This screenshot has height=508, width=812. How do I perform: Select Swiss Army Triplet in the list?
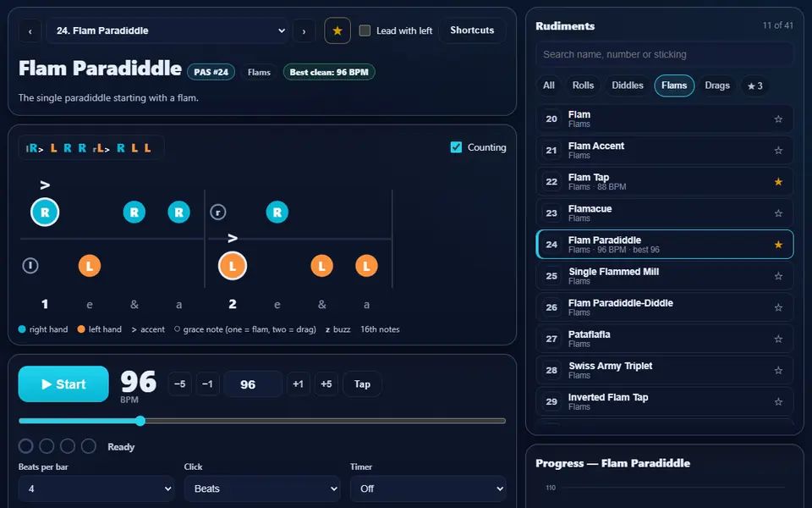665,370
